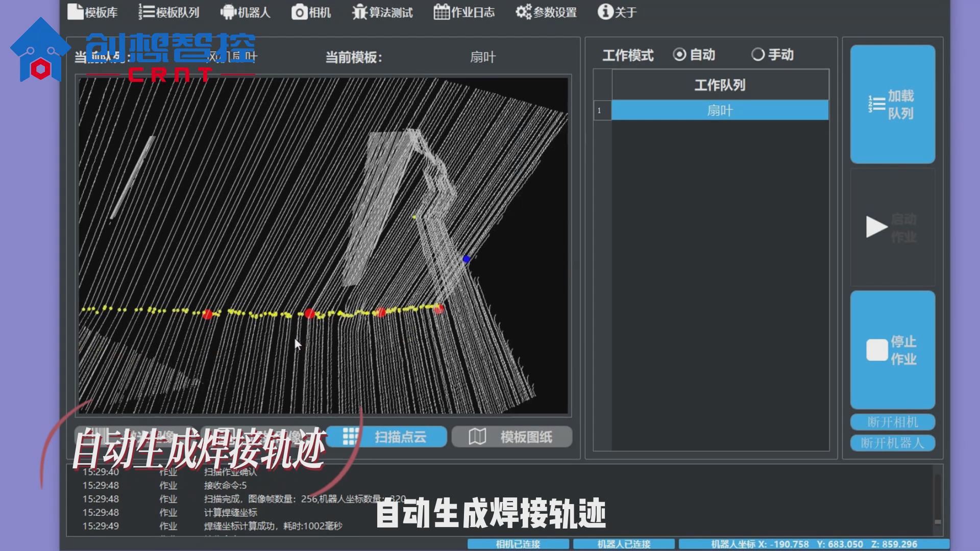Select the 扇叶 row in the work queue
Screen dimensions: 980x551
(719, 110)
